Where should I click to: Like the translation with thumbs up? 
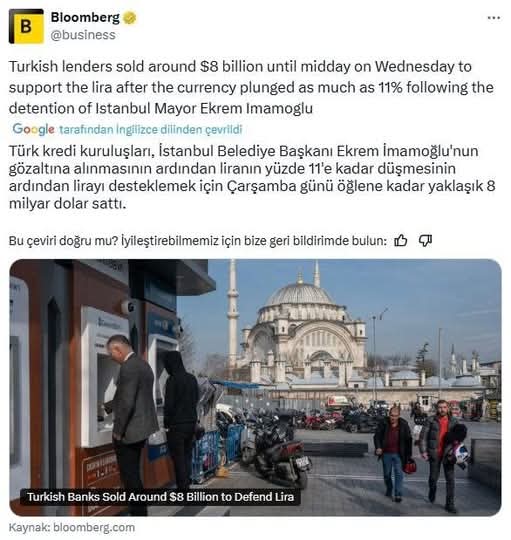pyautogui.click(x=400, y=241)
